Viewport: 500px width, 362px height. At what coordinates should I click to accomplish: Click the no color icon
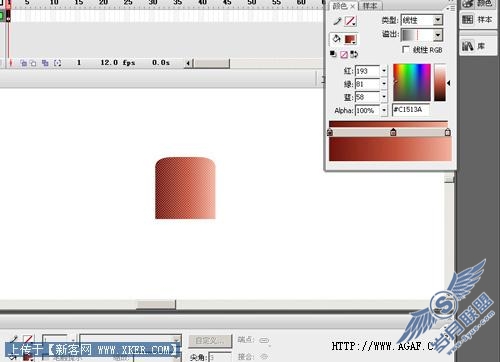(x=344, y=54)
